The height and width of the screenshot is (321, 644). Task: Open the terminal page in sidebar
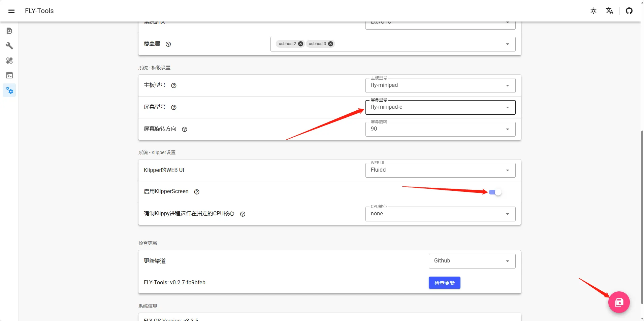coord(9,75)
